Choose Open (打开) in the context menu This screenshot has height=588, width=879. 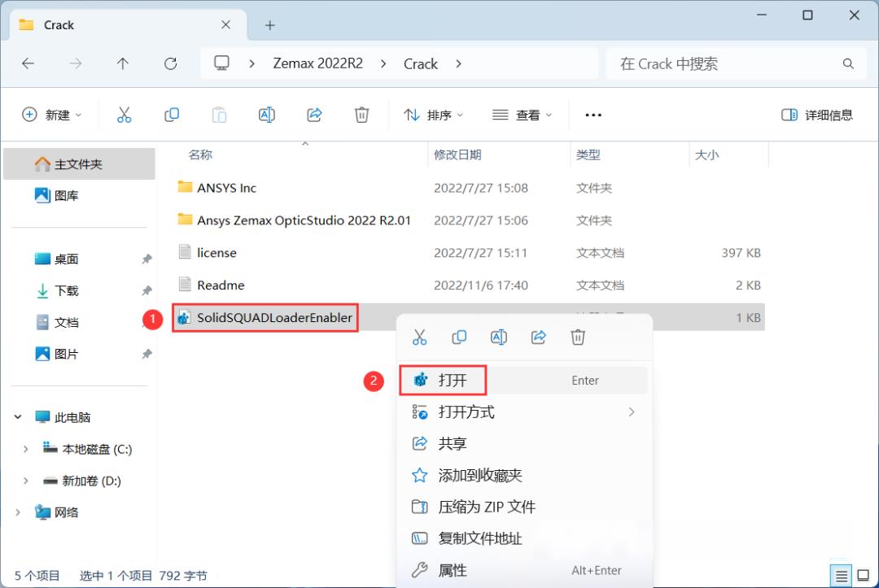tap(523, 381)
